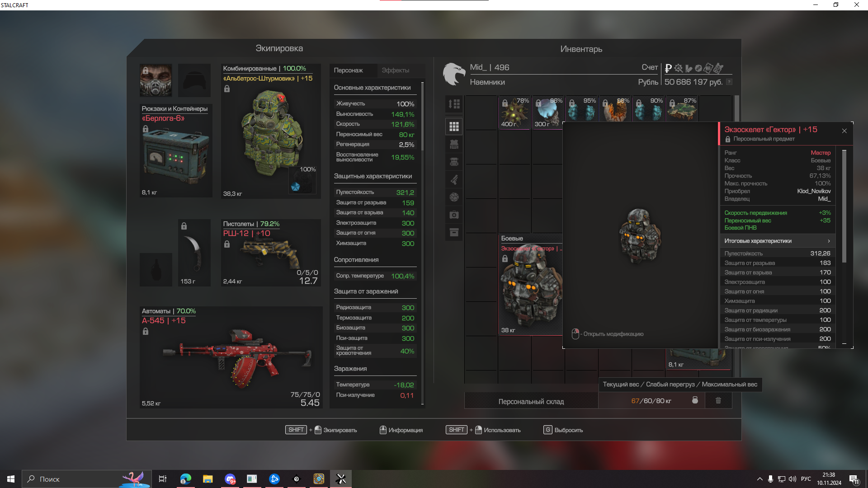Click Открыть модификацию hint

pos(608,334)
